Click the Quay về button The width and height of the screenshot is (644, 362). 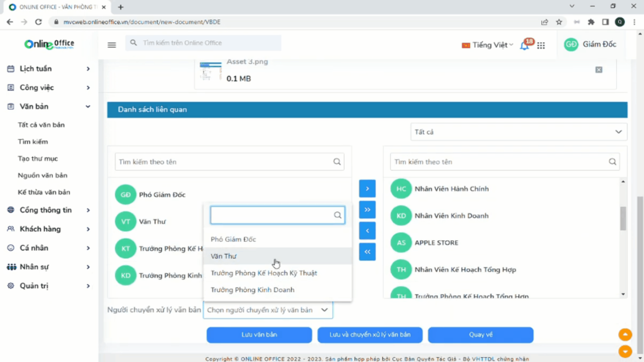(480, 335)
